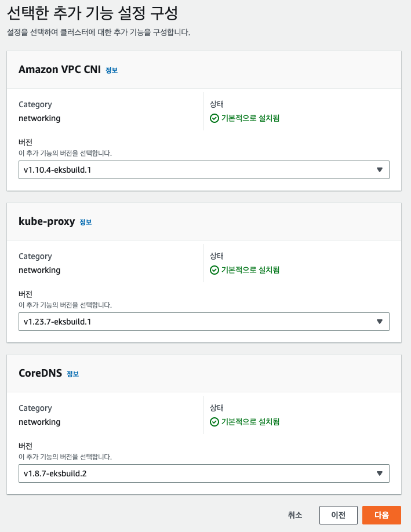Click the 기본적으로 설치됨 status text for CoreDNS

[x=250, y=422]
